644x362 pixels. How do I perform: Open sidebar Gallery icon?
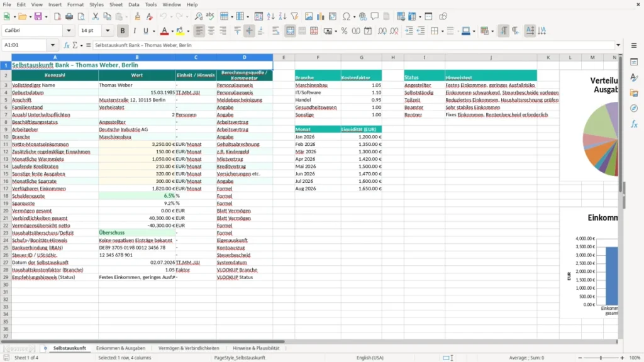point(634,93)
